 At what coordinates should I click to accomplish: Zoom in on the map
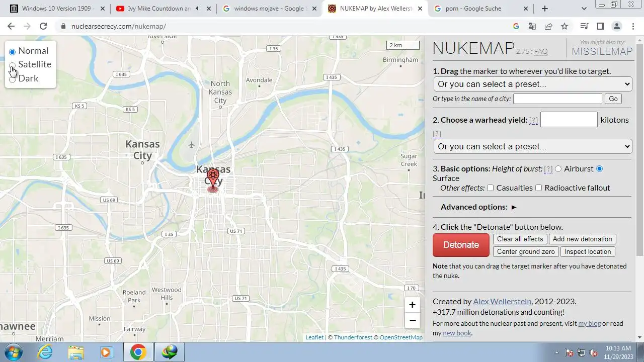(412, 305)
